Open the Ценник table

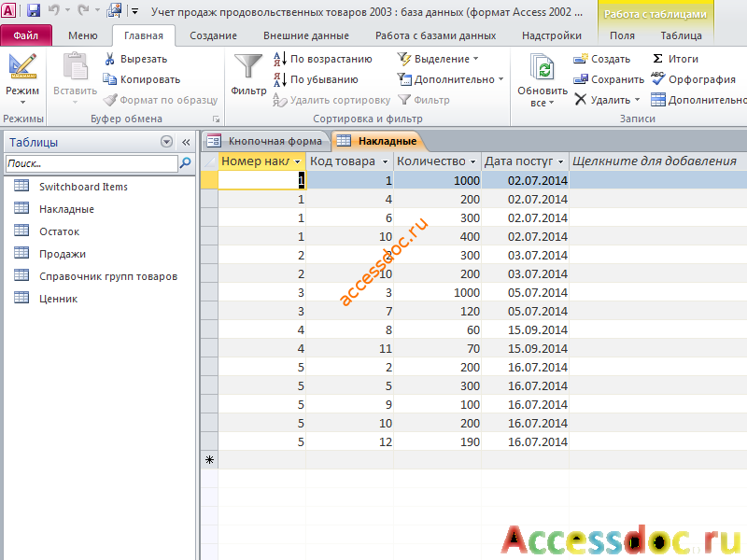tap(58, 299)
